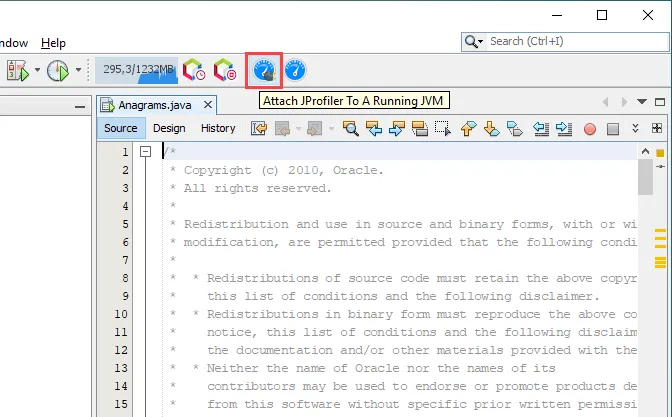Click text 'All rights reserved.'
The image size is (672, 417).
258,189
